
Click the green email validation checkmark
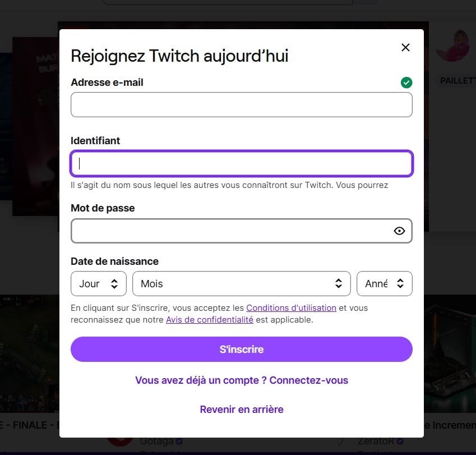406,82
